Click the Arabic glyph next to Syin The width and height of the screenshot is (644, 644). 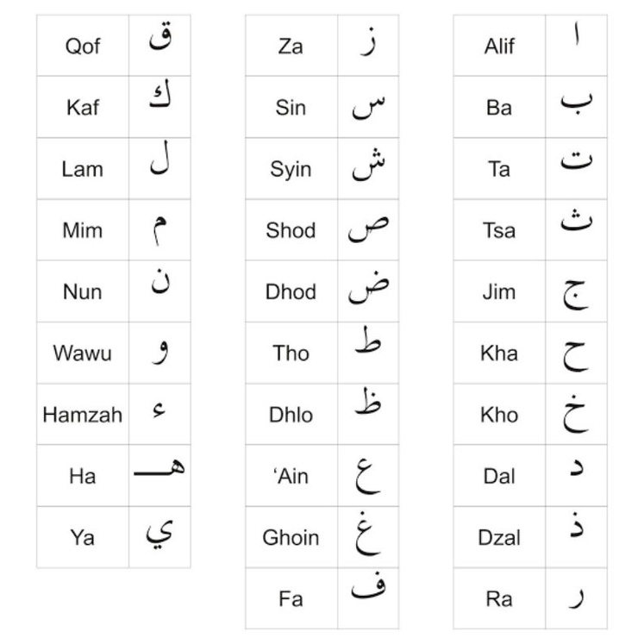click(368, 166)
